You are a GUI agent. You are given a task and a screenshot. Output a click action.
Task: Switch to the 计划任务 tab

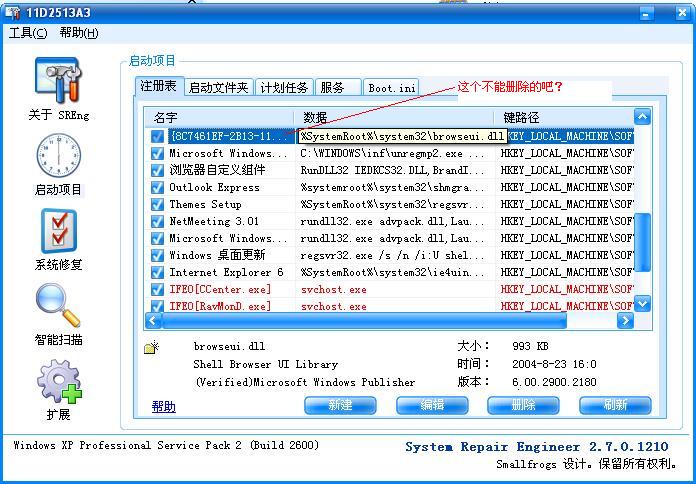(284, 87)
